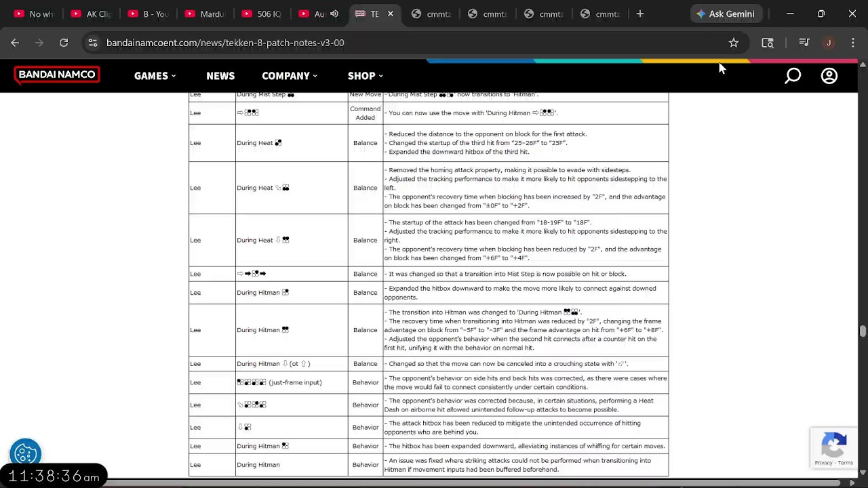Open the user account profile icon

point(829,76)
